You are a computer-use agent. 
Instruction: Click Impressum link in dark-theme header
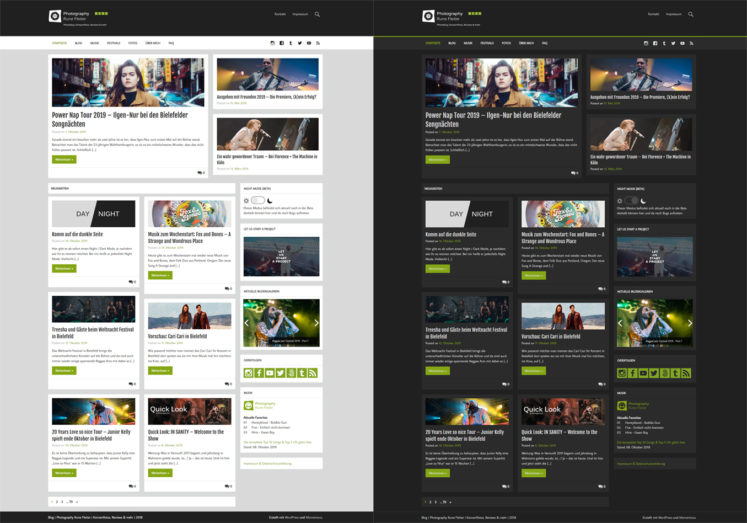672,14
